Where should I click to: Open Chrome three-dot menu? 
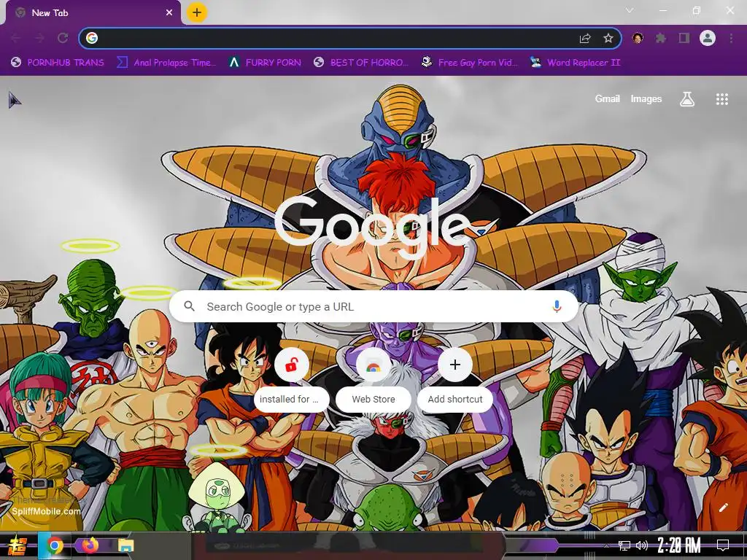[731, 38]
